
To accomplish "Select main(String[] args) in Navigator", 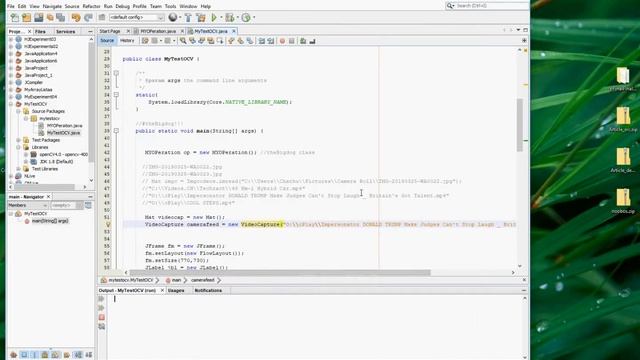I will tap(50, 221).
